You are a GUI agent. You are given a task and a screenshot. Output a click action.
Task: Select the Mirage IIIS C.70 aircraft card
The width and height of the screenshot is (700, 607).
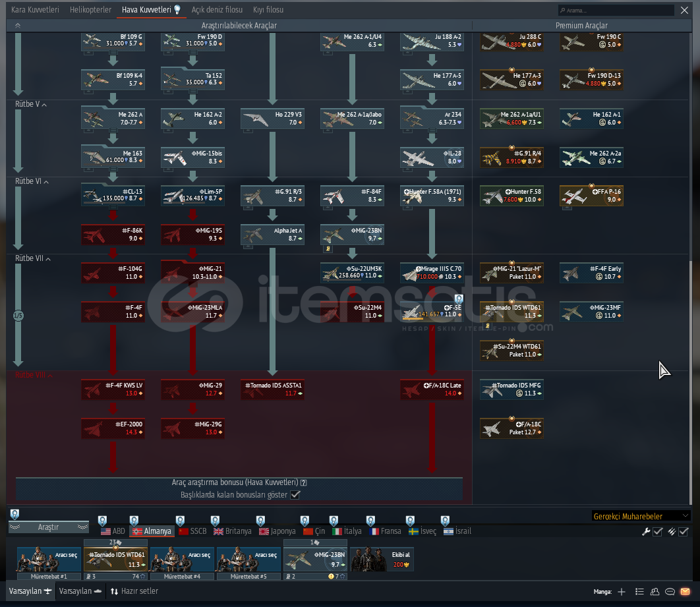point(432,273)
